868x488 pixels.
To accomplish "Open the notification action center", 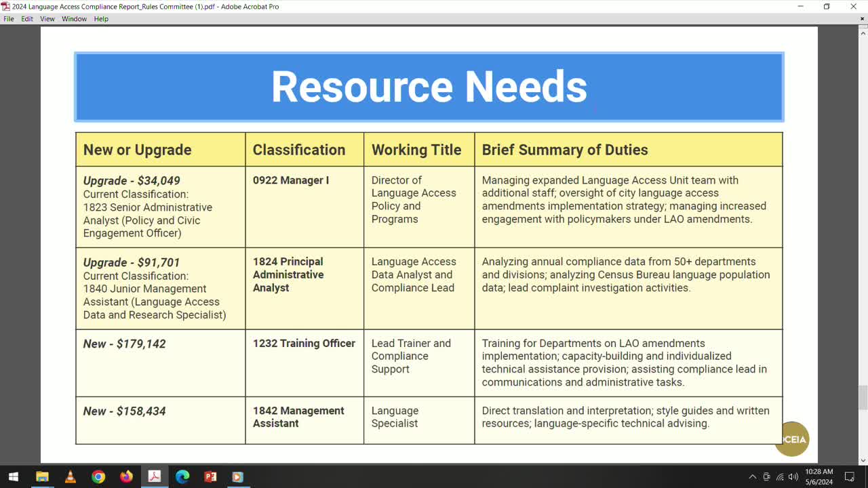I will point(849,476).
